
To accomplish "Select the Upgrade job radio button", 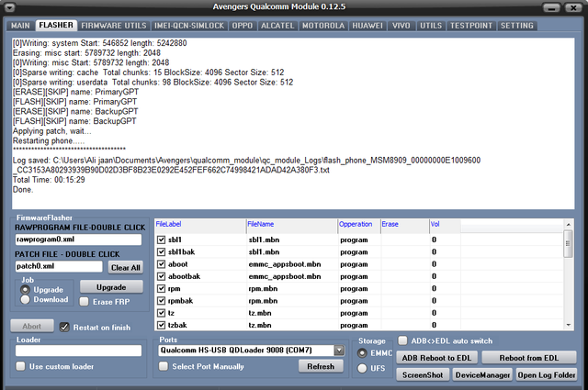I will tap(25, 290).
